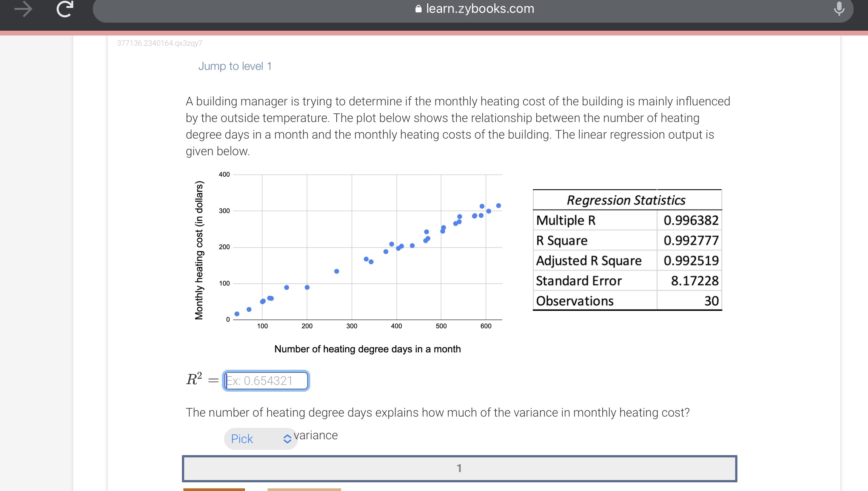This screenshot has width=868, height=491.
Task: Click the lowest-left scatter plot data point
Action: pos(237,314)
